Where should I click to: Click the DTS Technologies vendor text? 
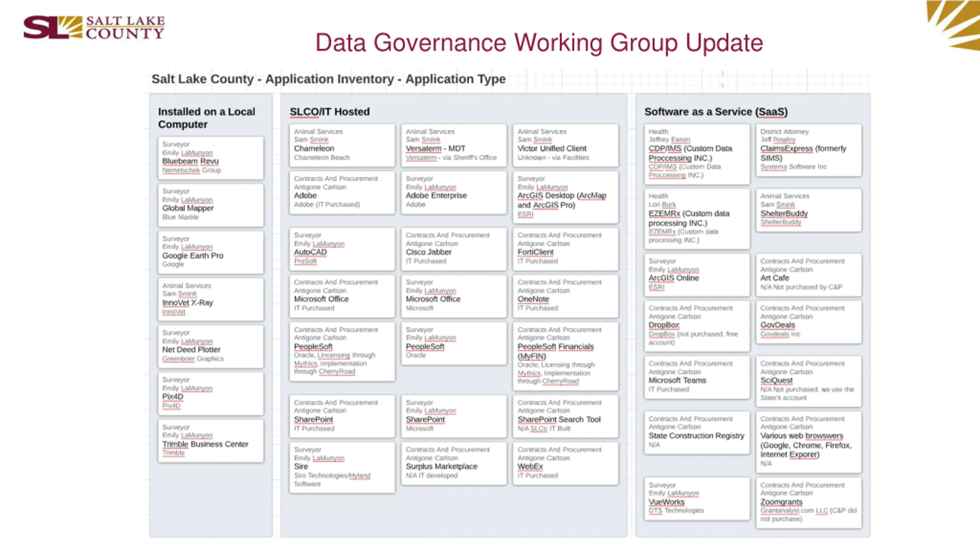point(676,510)
